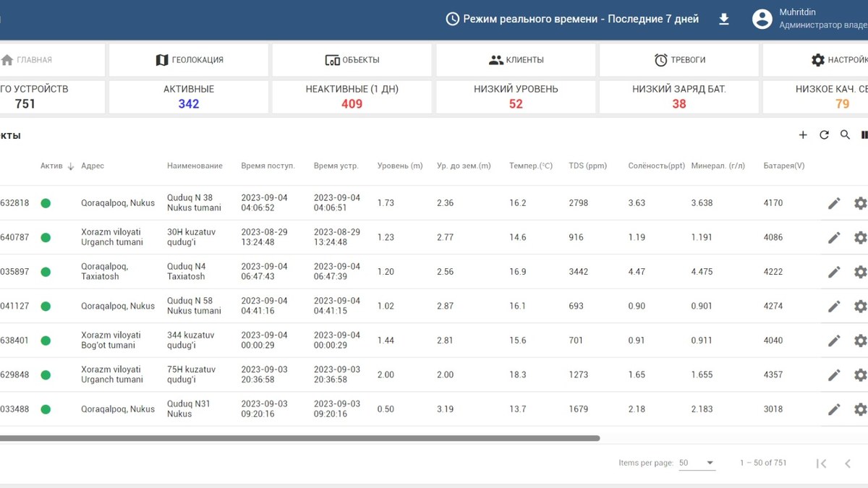
Task: Open settings gear for Quduq N31 row
Action: pos(860,409)
